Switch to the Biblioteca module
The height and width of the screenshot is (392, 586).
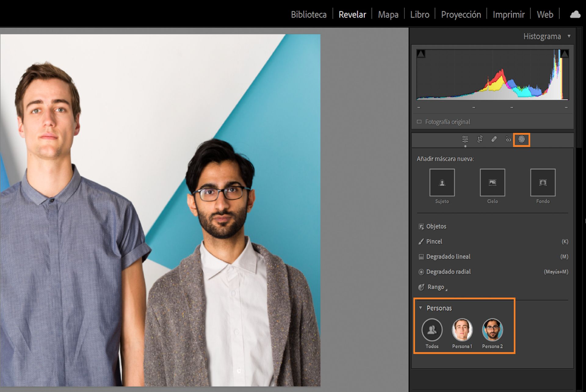click(x=309, y=15)
